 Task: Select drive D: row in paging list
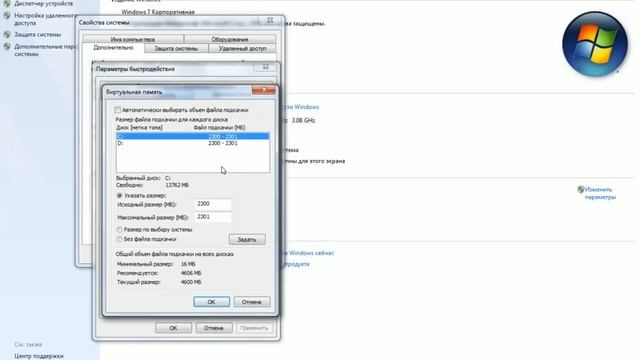click(x=193, y=143)
